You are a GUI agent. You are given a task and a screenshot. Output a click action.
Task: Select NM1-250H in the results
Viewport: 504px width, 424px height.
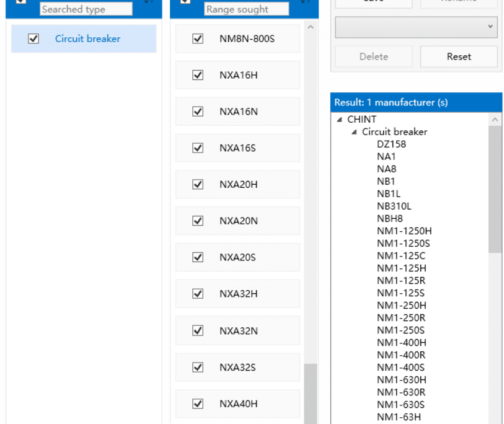(x=402, y=306)
